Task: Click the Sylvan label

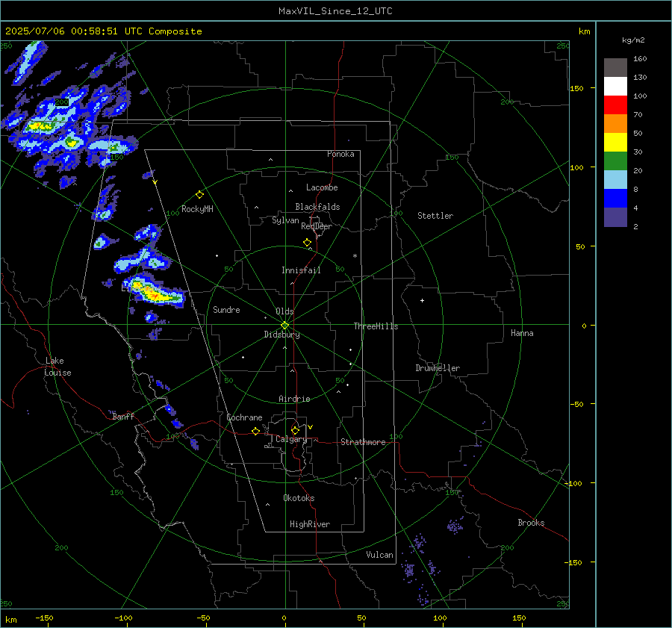Action: 285,220
